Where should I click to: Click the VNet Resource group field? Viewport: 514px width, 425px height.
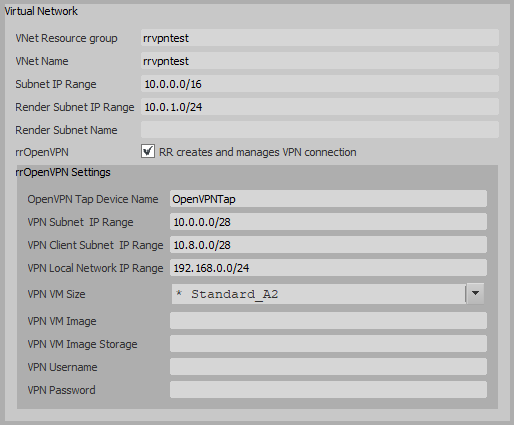coord(320,38)
